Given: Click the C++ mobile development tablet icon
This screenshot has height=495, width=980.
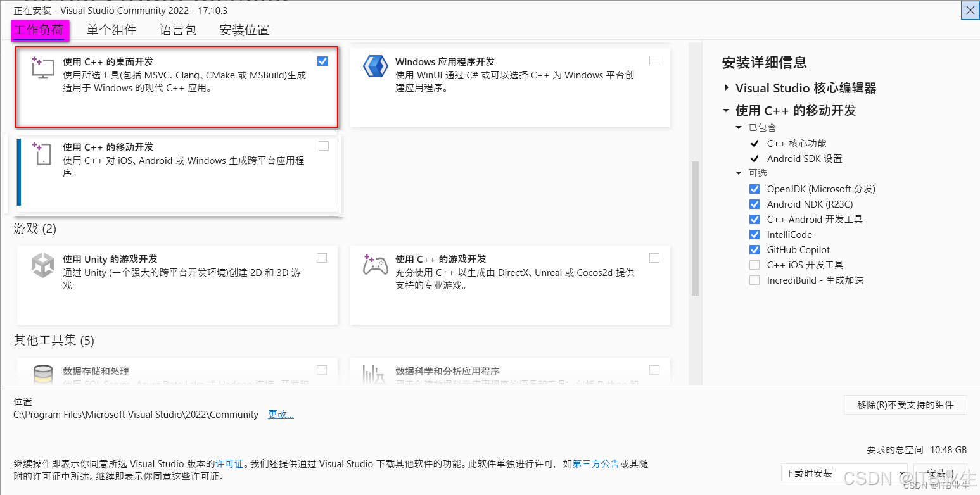Looking at the screenshot, I should (42, 153).
